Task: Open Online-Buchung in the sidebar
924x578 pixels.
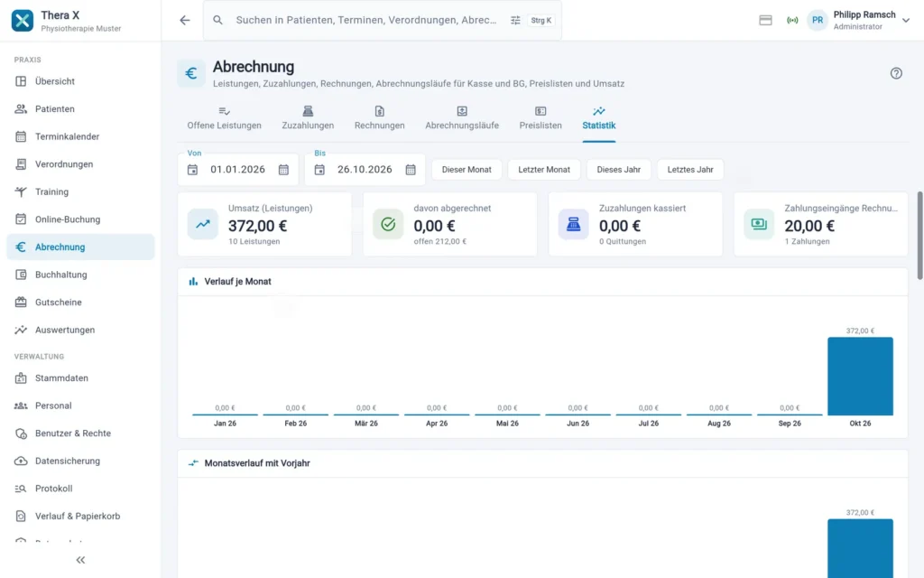Action: 80,219
